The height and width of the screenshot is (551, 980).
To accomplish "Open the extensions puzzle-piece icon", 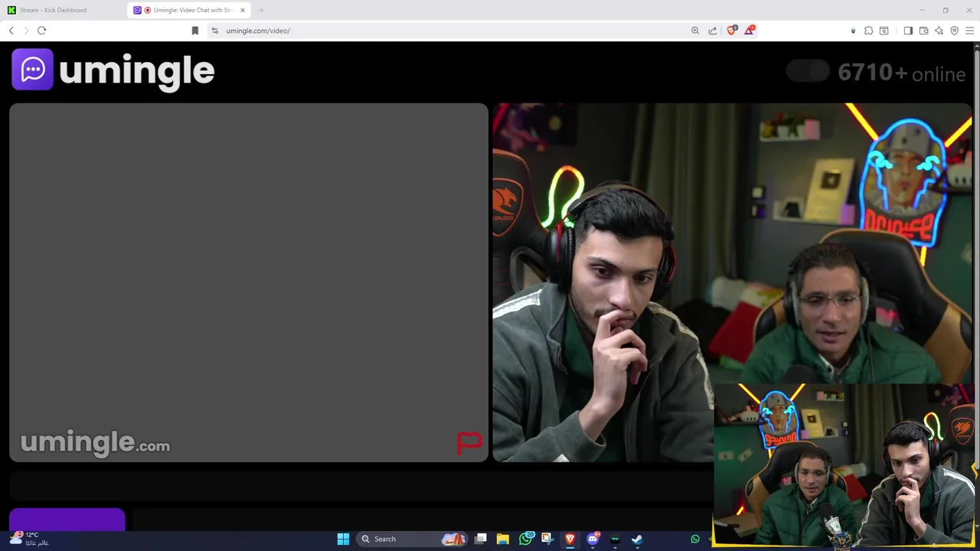I will pyautogui.click(x=868, y=31).
